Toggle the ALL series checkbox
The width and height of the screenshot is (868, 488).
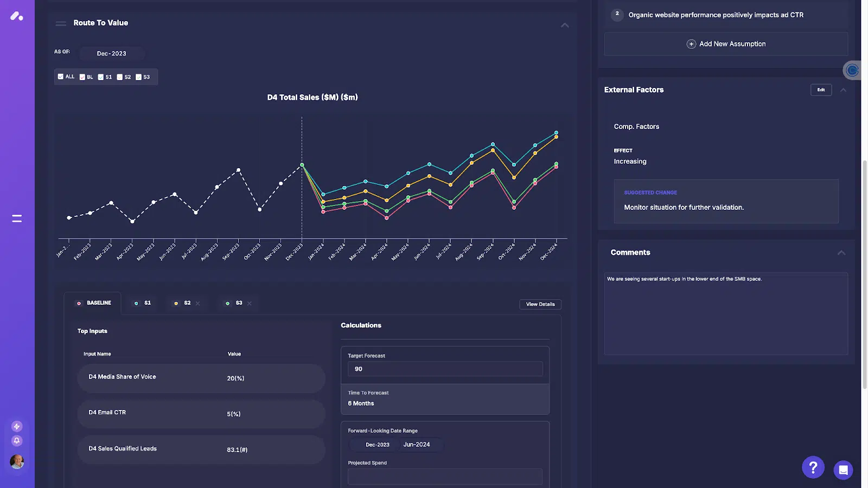[x=61, y=76]
